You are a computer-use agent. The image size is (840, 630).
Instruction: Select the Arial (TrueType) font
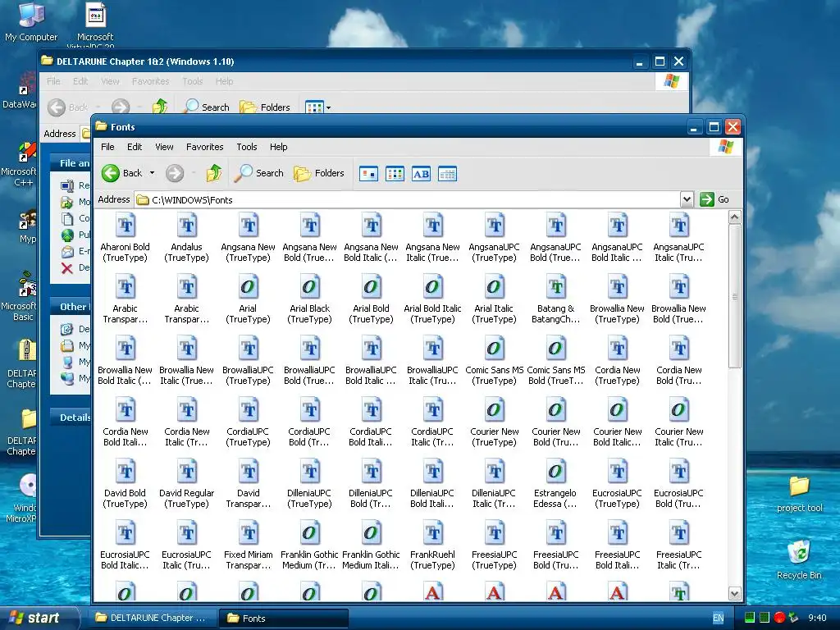(x=248, y=299)
